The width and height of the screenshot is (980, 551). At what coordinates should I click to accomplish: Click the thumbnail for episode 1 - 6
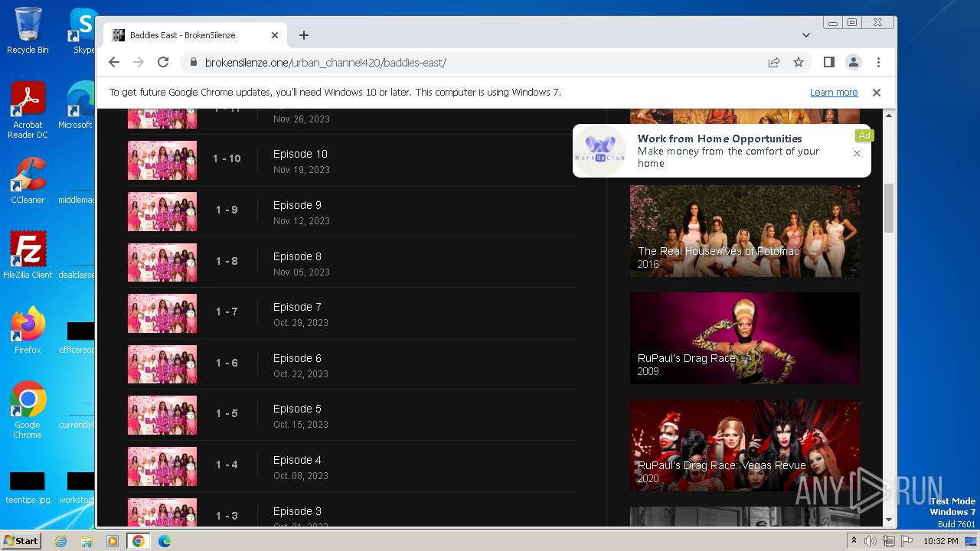tap(162, 364)
